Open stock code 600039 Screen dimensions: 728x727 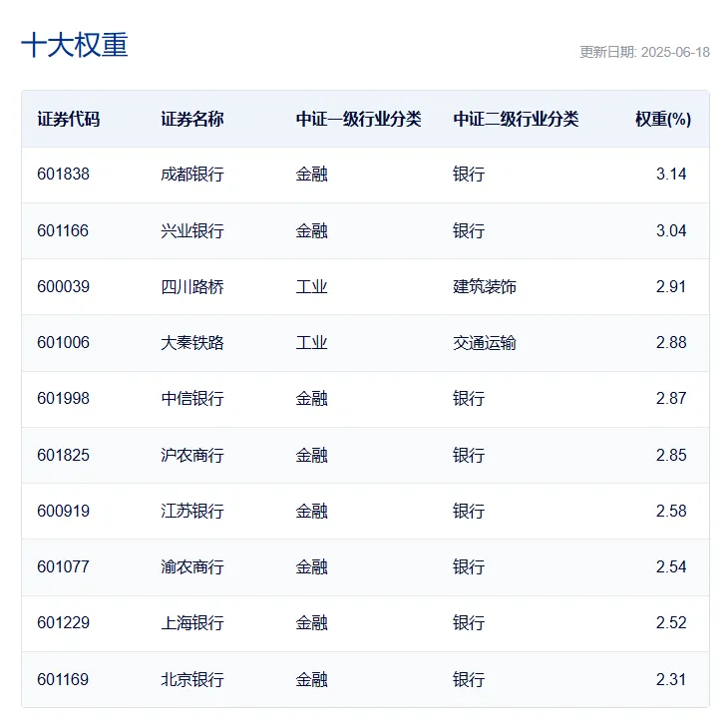click(x=63, y=287)
